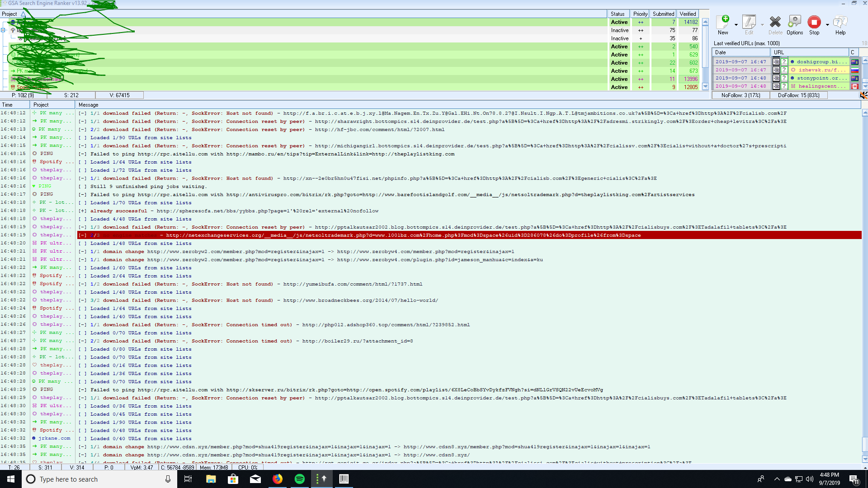The image size is (868, 488).
Task: Open File Explorer from taskbar
Action: pyautogui.click(x=211, y=479)
